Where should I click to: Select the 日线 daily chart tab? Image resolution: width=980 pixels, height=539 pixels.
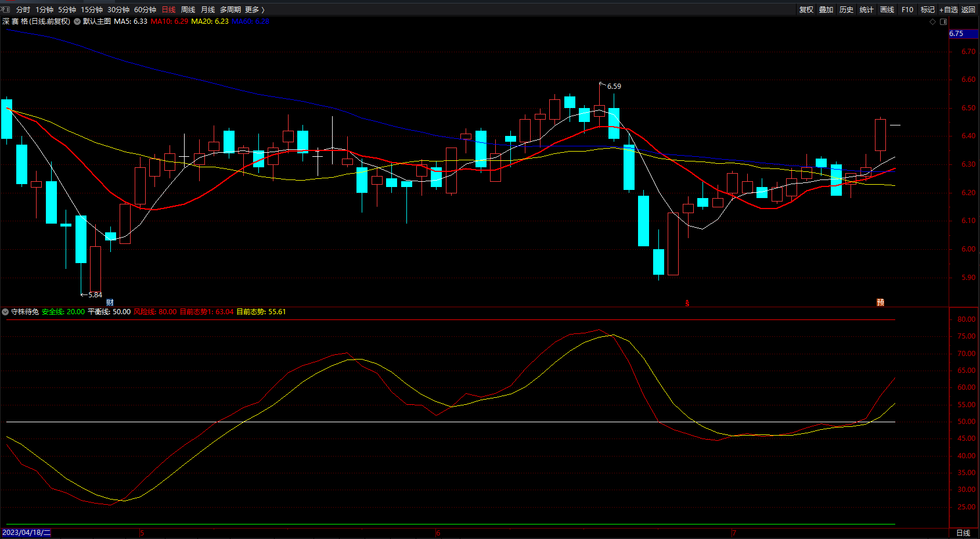168,9
